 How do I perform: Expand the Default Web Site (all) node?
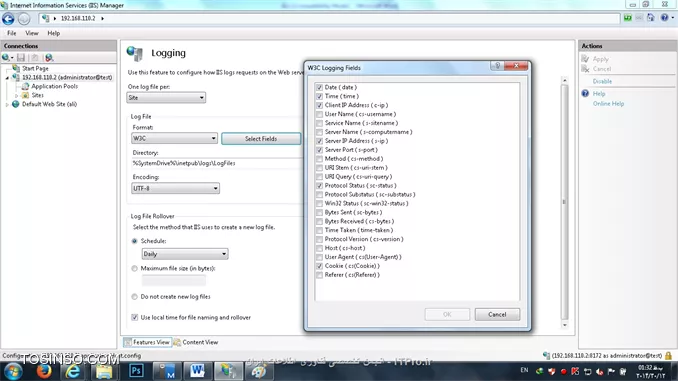(7, 105)
